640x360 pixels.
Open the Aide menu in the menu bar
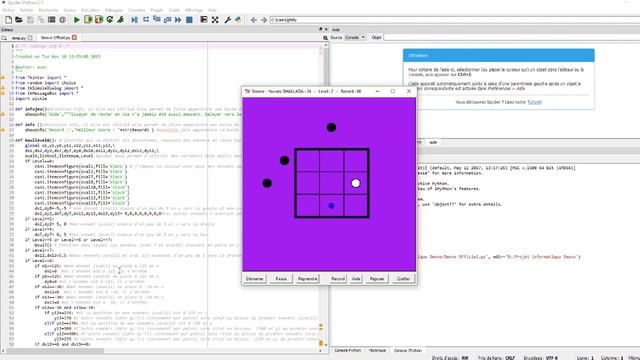click(213, 10)
